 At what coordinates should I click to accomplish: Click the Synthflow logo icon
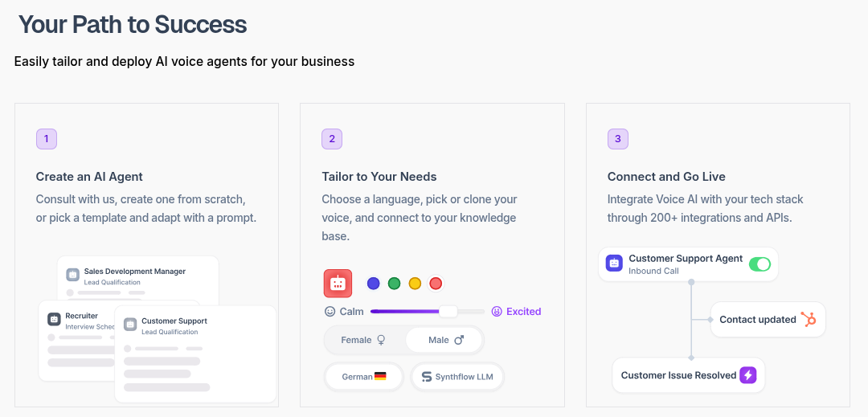coord(426,377)
